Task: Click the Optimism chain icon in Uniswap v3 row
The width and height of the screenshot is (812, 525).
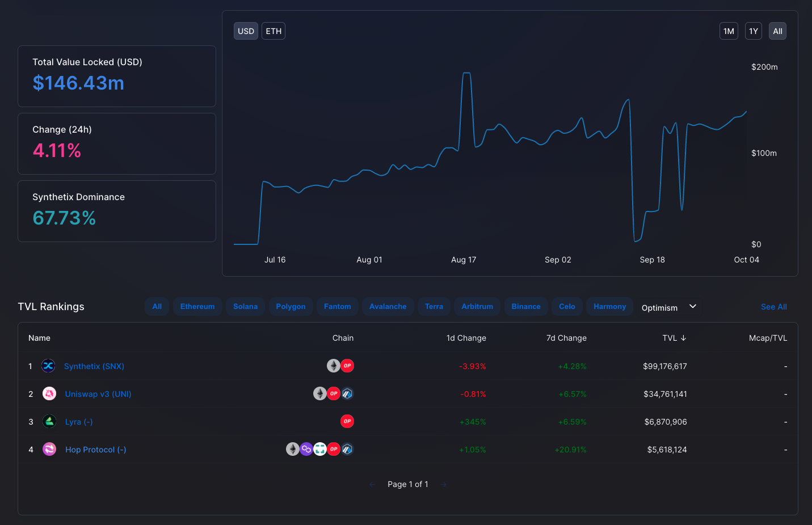Action: 334,393
